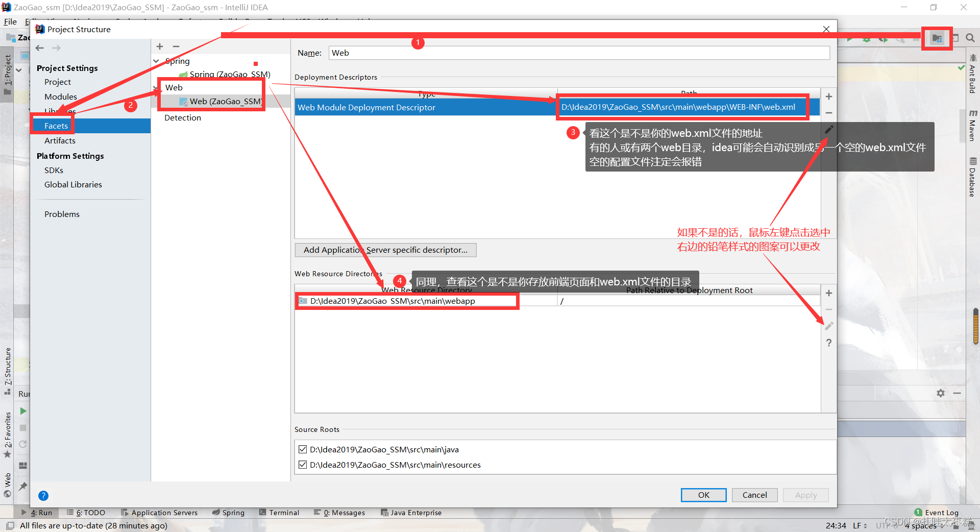Open the 4: Run tool window tab
The image size is (980, 532).
[x=37, y=513]
